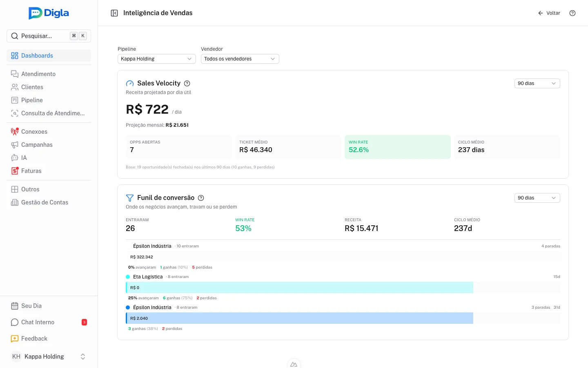Click the funnel Win Rate 53% value

[243, 228]
